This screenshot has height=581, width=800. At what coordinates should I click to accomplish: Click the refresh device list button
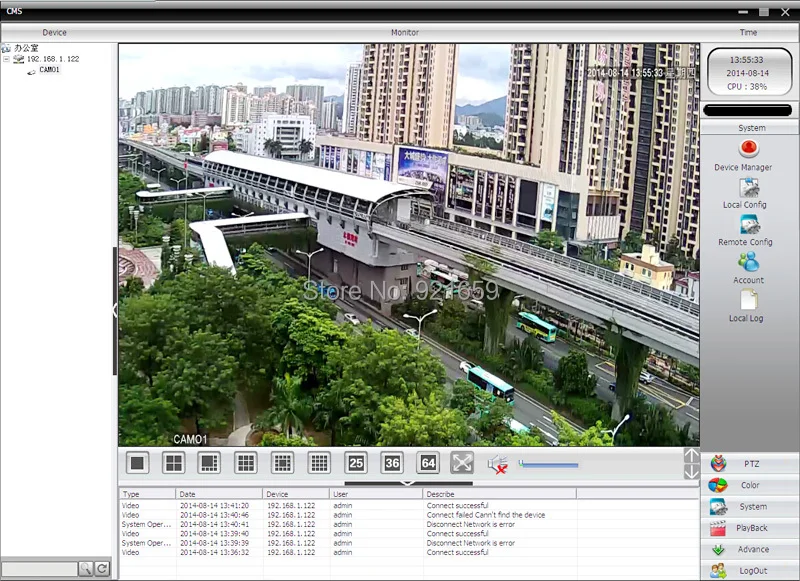pos(102,568)
